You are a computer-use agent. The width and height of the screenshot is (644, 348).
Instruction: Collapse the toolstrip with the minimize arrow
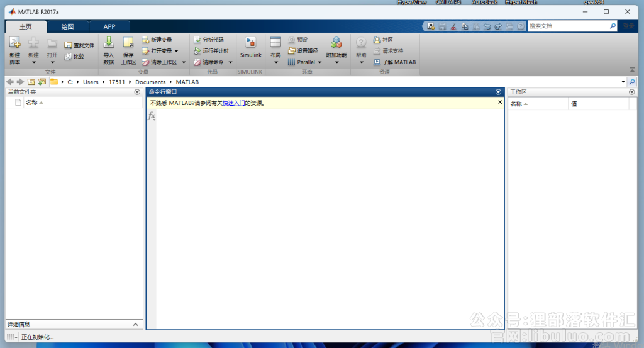(632, 70)
